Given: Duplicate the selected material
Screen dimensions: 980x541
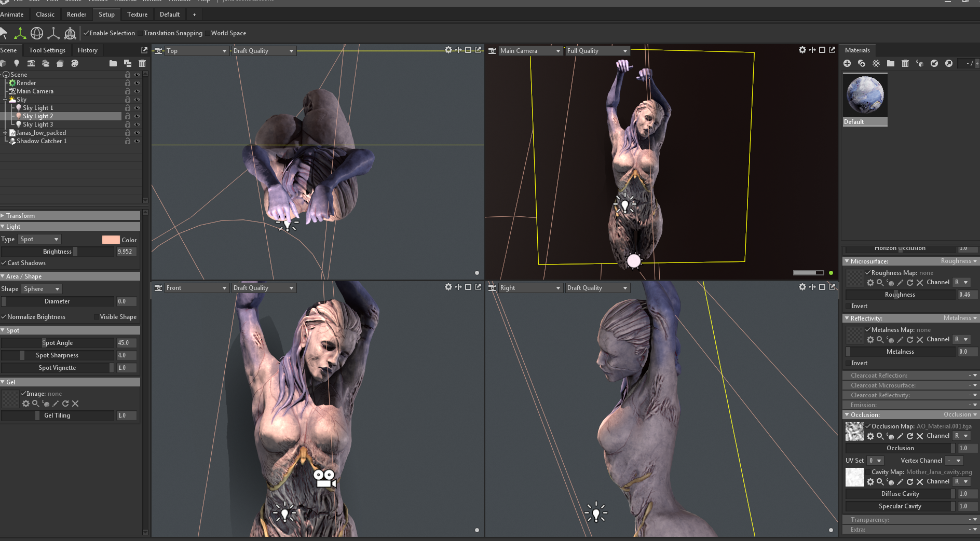Looking at the screenshot, I should click(x=862, y=63).
